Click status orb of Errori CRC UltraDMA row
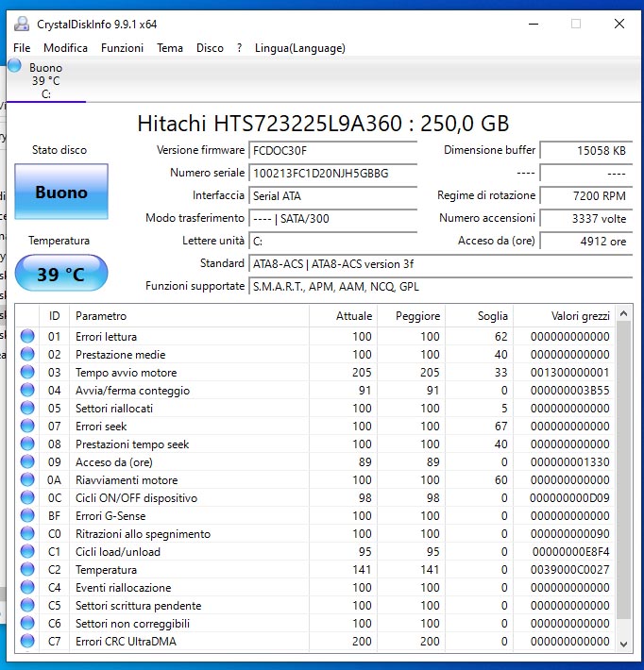The width and height of the screenshot is (644, 670). [x=27, y=642]
